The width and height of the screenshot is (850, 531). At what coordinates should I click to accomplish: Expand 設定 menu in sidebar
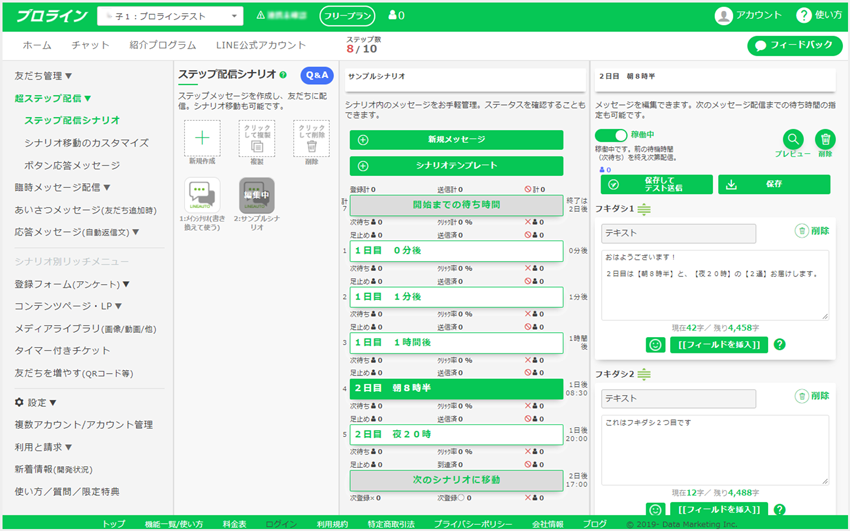pyautogui.click(x=36, y=403)
